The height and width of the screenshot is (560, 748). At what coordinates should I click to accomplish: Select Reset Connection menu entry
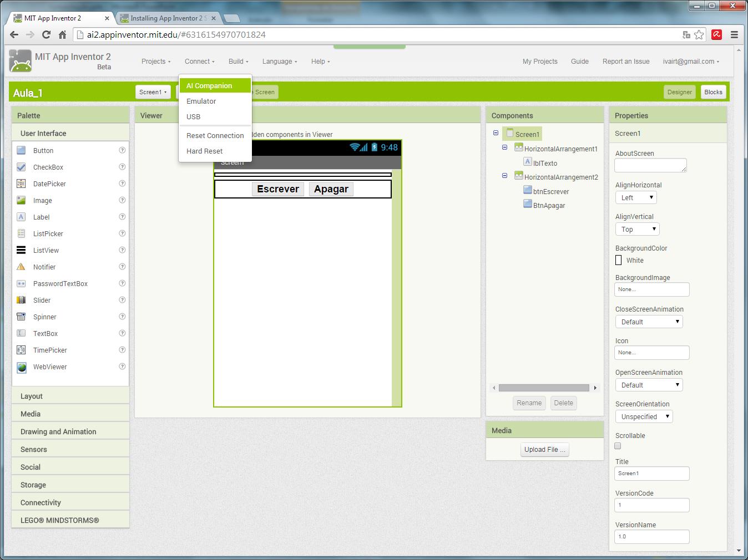coord(215,135)
